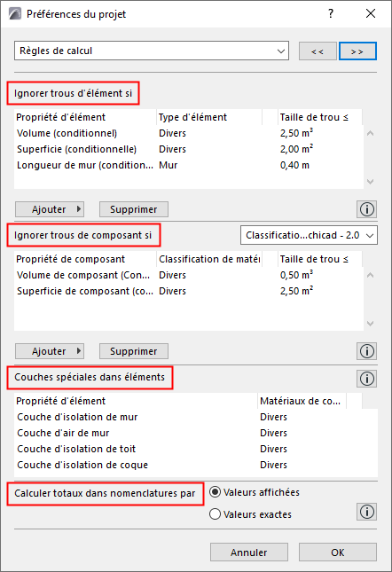Confirm with the OK button
This screenshot has height=572, width=392.
[338, 552]
